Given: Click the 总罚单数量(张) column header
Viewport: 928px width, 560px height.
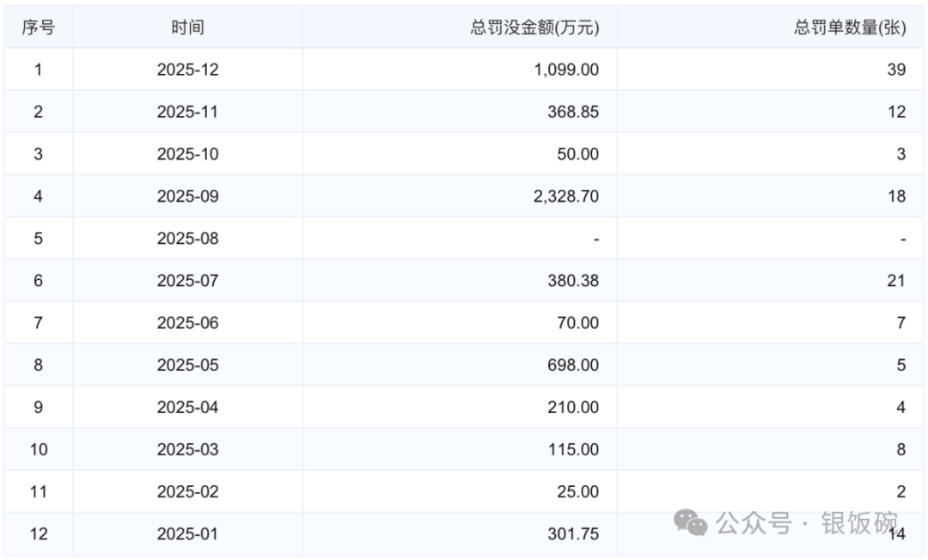Looking at the screenshot, I should [849, 27].
